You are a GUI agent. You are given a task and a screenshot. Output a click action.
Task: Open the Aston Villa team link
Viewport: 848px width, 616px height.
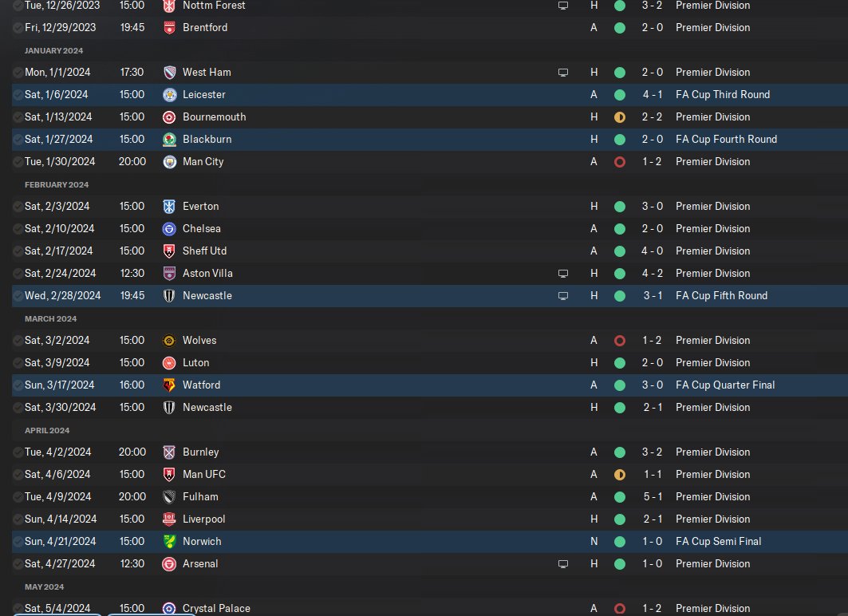point(207,273)
